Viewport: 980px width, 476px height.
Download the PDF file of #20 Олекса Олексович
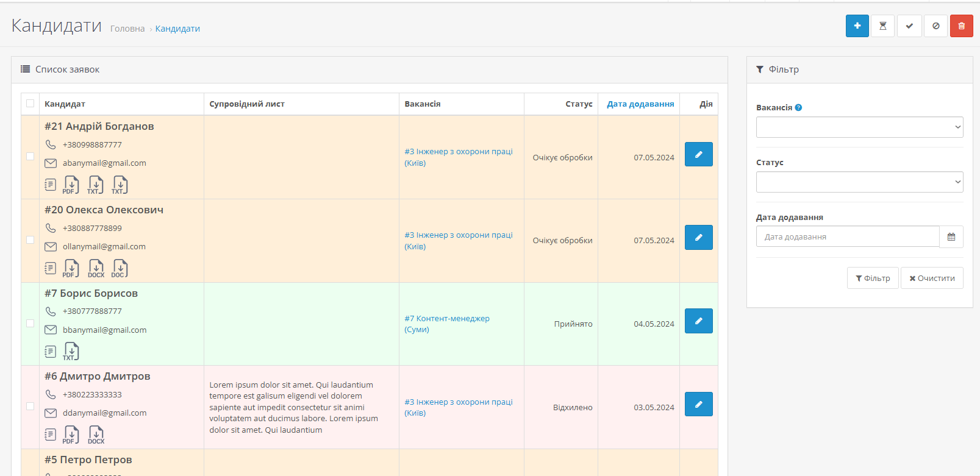click(x=71, y=268)
